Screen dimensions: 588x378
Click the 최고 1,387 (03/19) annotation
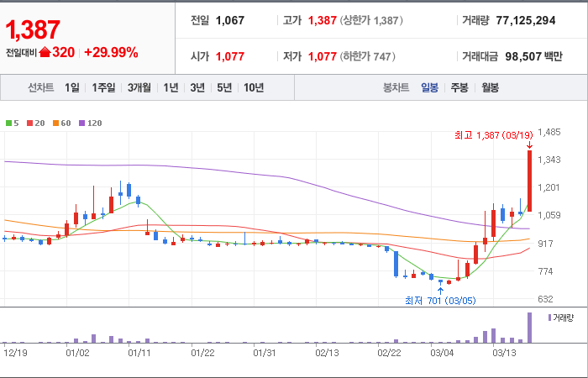494,135
